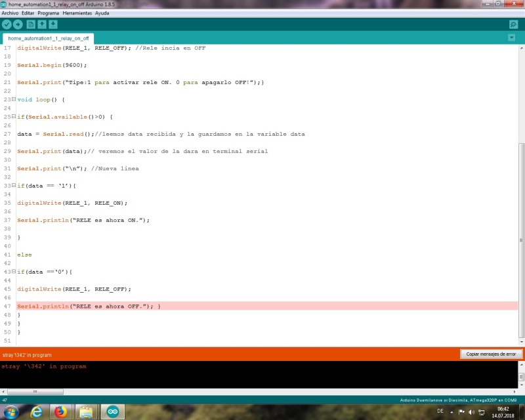Click the 'else' keyword line
525x420 pixels.
24,255
